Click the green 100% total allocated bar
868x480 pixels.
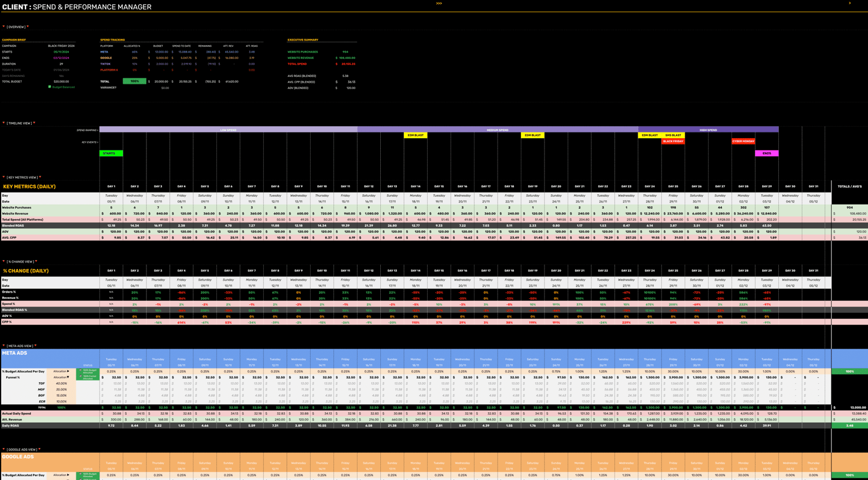click(134, 82)
